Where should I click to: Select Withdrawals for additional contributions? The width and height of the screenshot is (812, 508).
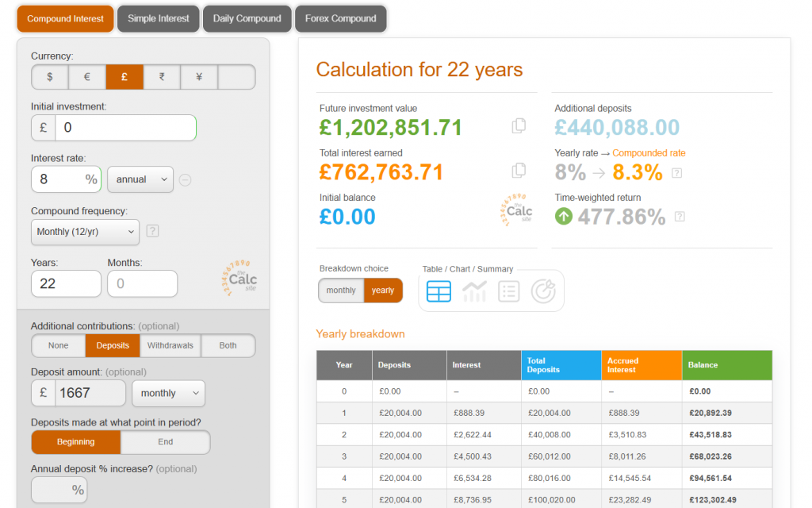pos(170,346)
